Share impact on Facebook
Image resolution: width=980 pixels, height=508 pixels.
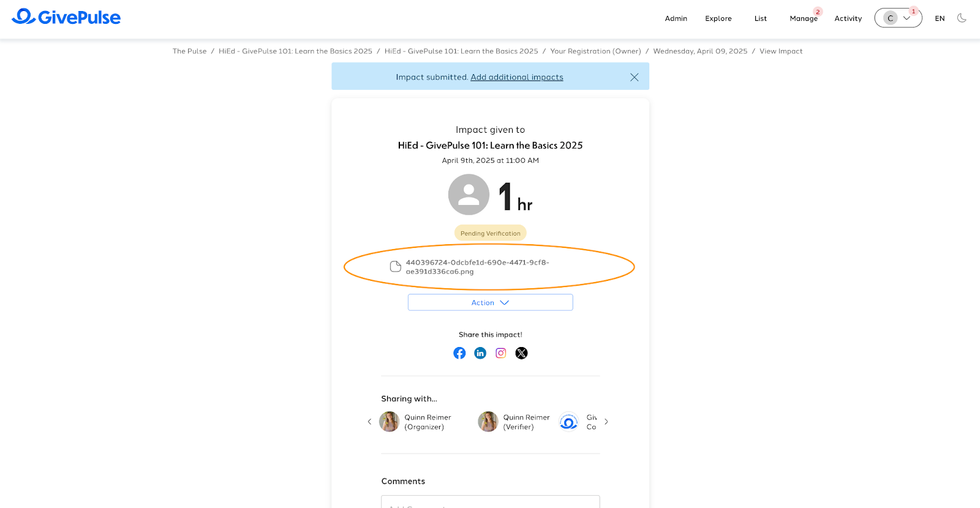(x=459, y=353)
